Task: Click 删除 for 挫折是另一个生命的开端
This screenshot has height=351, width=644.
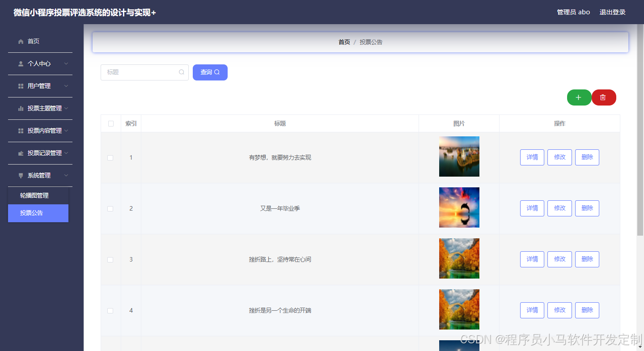Action: tap(587, 310)
